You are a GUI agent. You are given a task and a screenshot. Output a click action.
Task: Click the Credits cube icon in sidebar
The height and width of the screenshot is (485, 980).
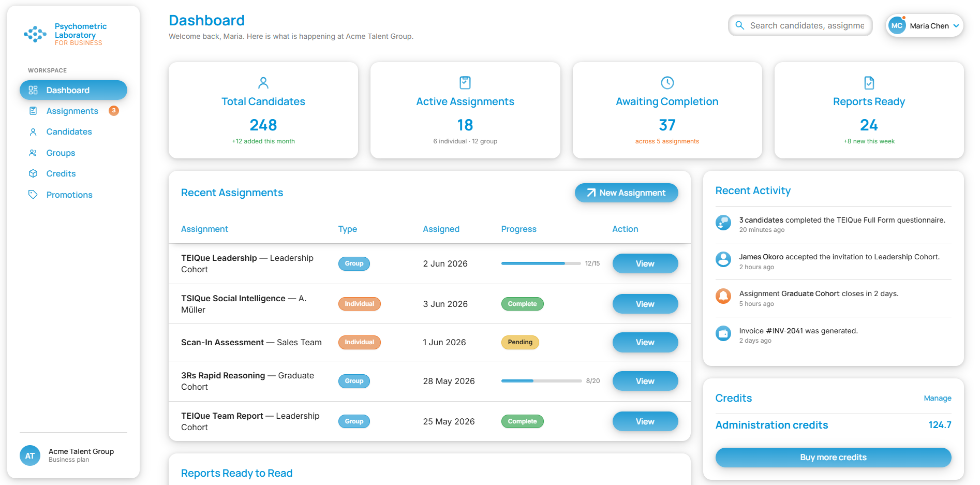(33, 173)
